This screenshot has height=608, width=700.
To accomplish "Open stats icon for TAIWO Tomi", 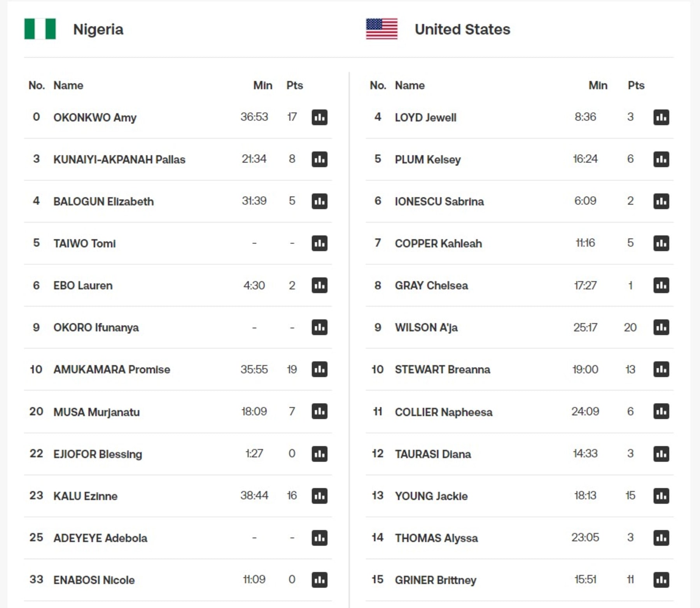I will (x=319, y=243).
